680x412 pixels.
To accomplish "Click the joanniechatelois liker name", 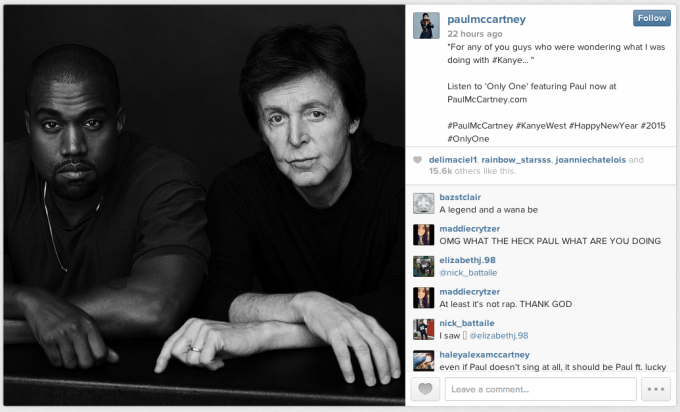I will click(x=591, y=160).
